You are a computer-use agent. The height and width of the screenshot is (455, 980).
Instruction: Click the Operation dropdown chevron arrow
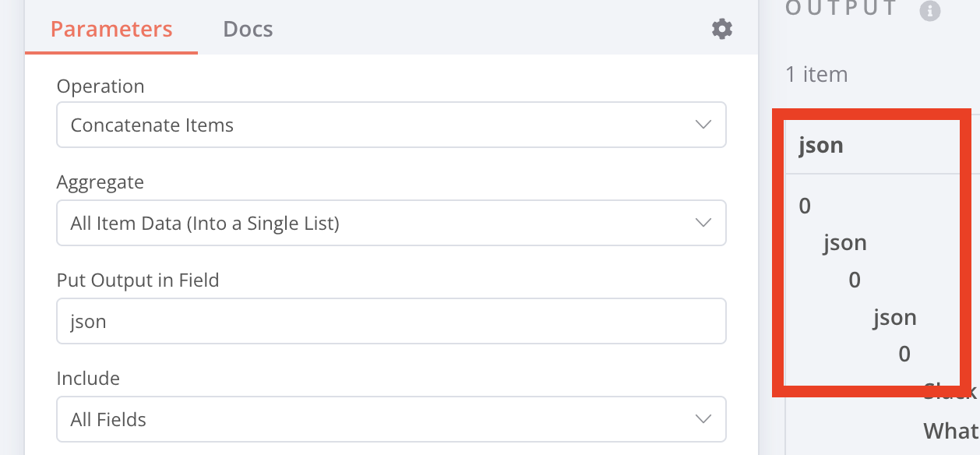click(x=703, y=125)
